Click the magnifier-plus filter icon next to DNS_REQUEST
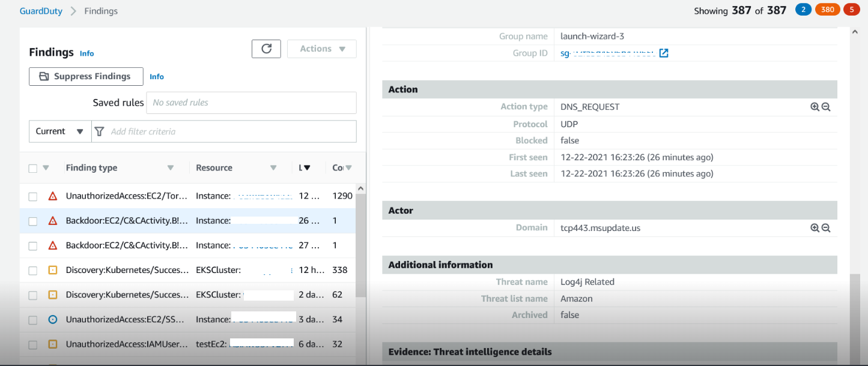The image size is (868, 366). coord(815,106)
